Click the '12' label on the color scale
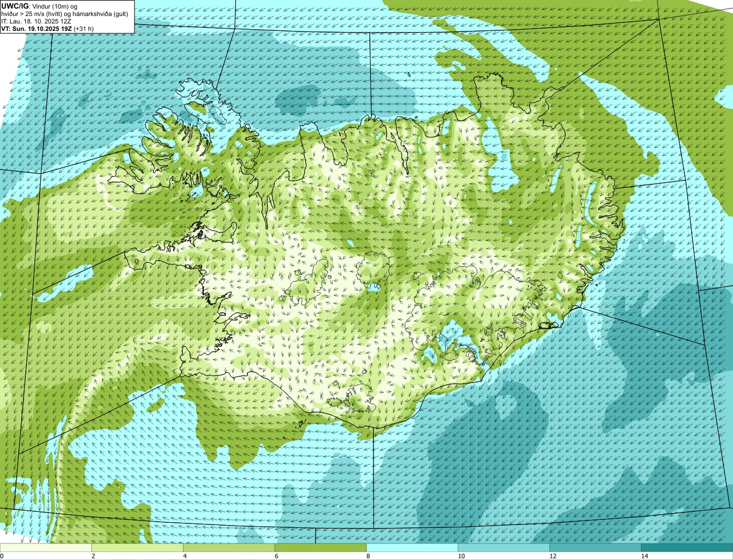This screenshot has height=560, width=733. (x=553, y=556)
